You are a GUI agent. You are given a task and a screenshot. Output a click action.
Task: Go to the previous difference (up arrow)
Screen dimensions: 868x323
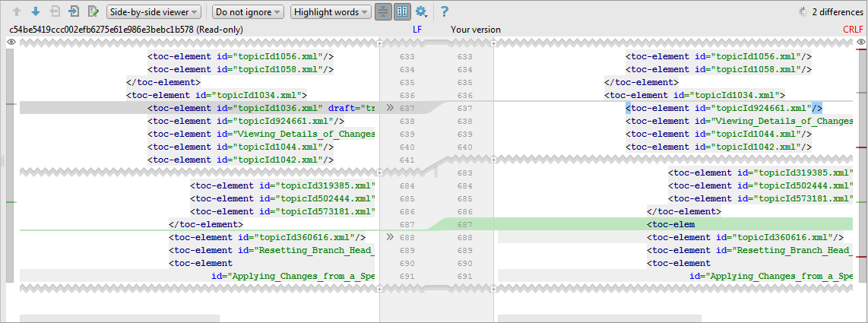coord(17,11)
